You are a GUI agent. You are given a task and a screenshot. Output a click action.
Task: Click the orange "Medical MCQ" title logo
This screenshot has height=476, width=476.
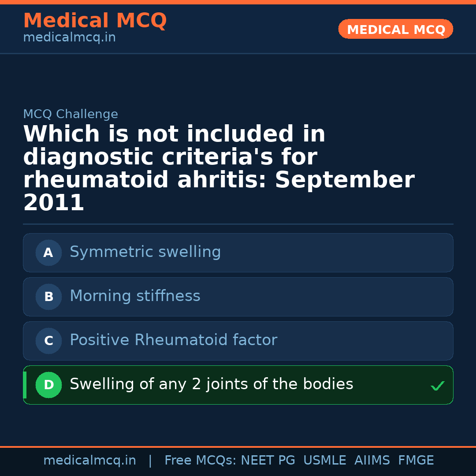(95, 21)
